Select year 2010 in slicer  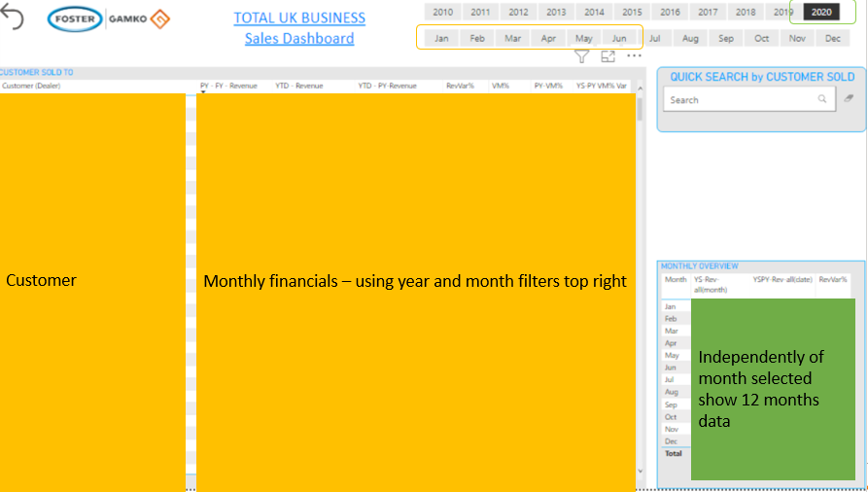coord(442,12)
